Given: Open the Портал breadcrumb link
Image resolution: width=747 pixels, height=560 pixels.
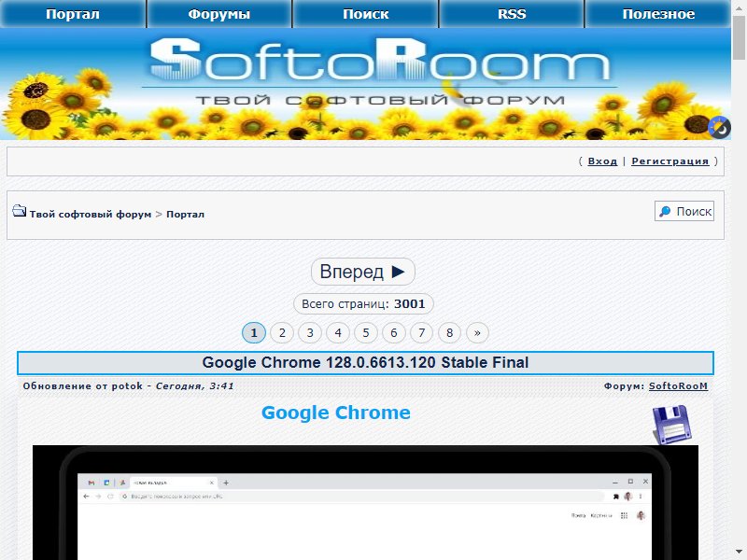Looking at the screenshot, I should pos(185,215).
